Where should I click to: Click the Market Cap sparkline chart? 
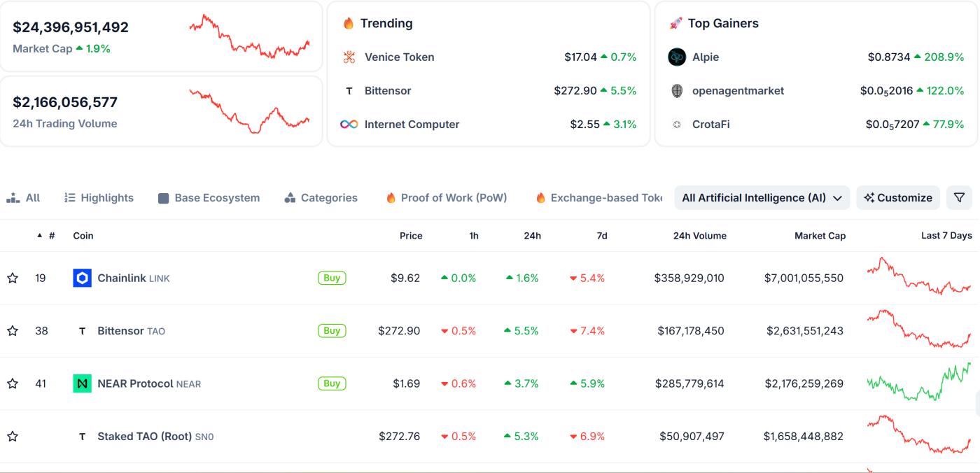pyautogui.click(x=249, y=36)
